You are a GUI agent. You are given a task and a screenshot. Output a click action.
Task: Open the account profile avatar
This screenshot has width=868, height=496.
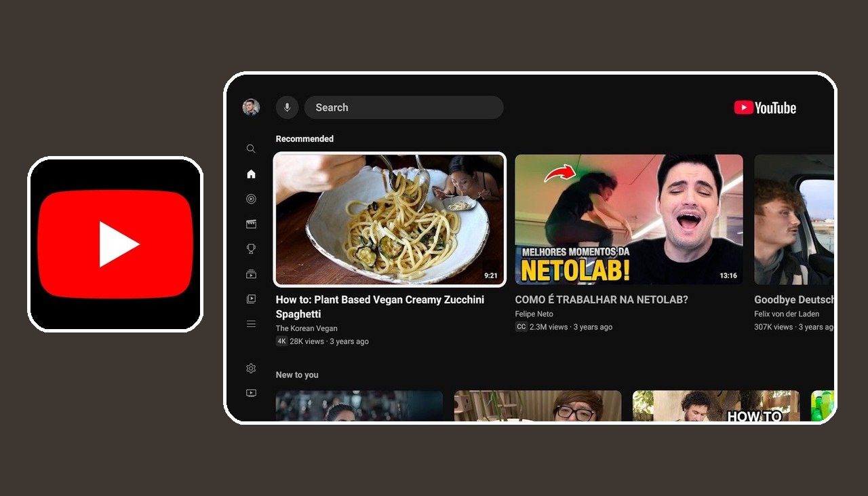pos(251,107)
